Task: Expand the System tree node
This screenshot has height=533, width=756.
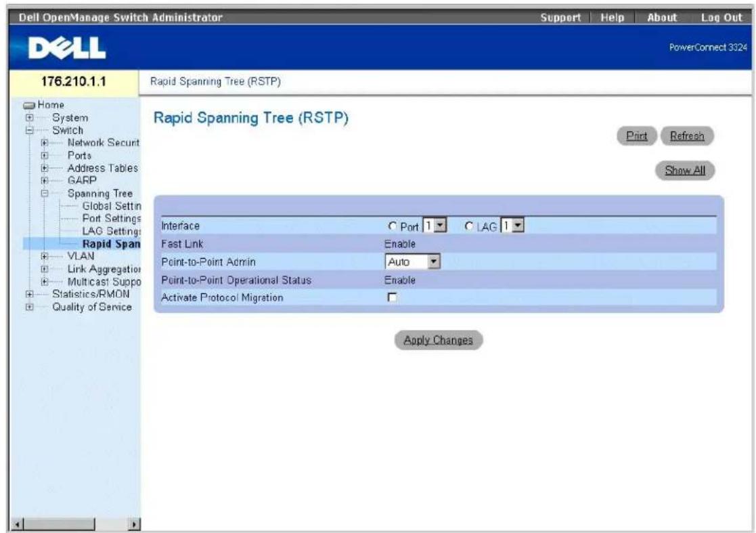Action: [x=30, y=118]
